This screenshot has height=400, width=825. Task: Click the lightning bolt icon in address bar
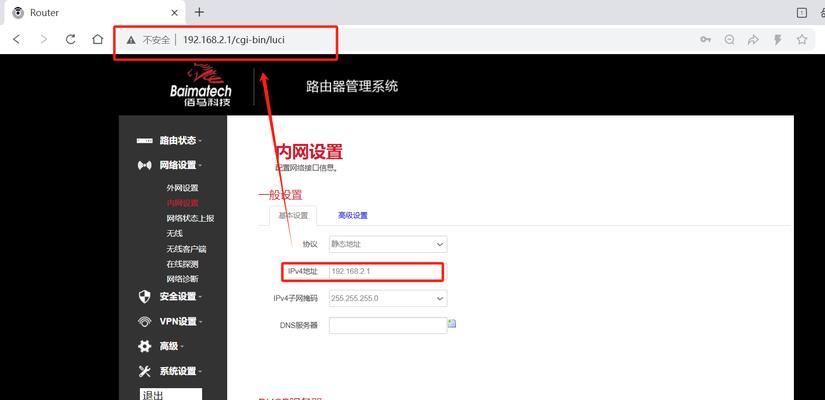click(x=778, y=39)
